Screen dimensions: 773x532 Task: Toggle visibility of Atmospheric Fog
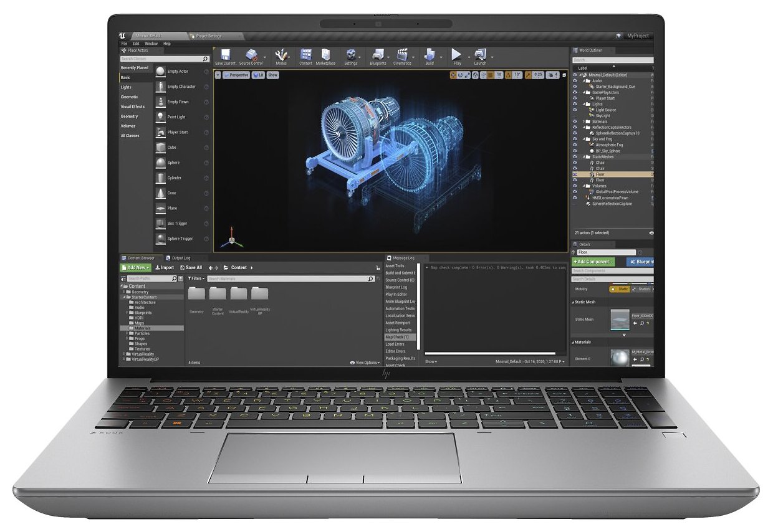coord(575,145)
